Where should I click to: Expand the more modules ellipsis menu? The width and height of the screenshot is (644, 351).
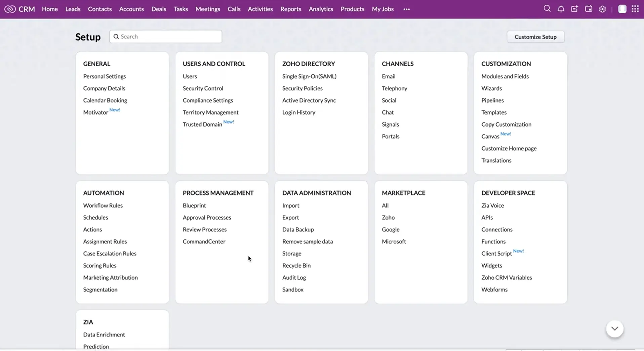pos(406,9)
